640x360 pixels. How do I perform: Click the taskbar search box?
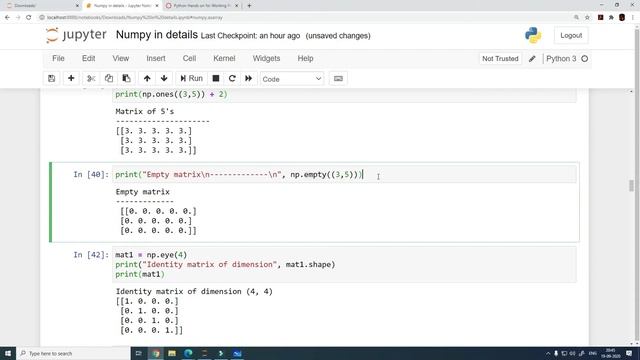point(73,353)
